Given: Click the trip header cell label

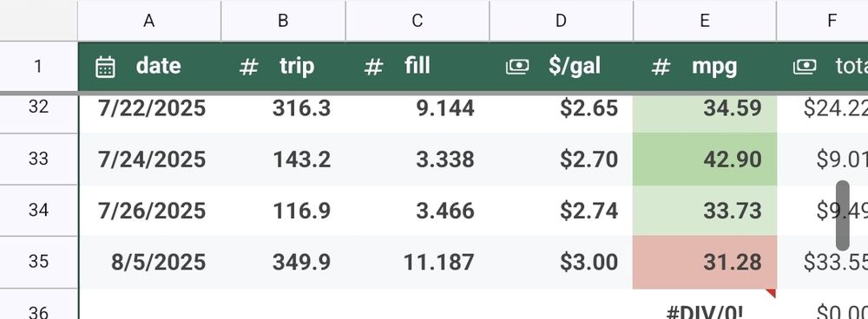Looking at the screenshot, I should (x=297, y=67).
